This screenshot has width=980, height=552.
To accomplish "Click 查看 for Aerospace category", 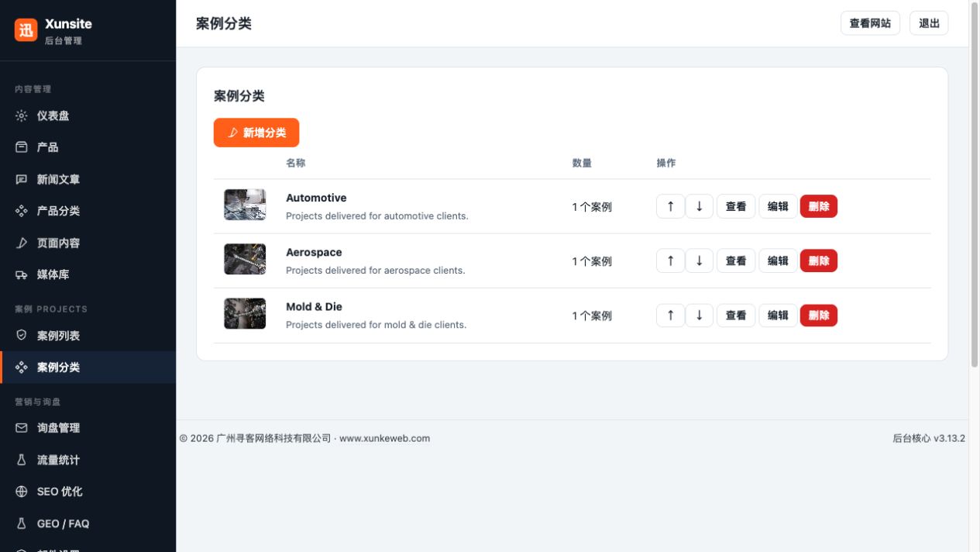I will coord(736,260).
